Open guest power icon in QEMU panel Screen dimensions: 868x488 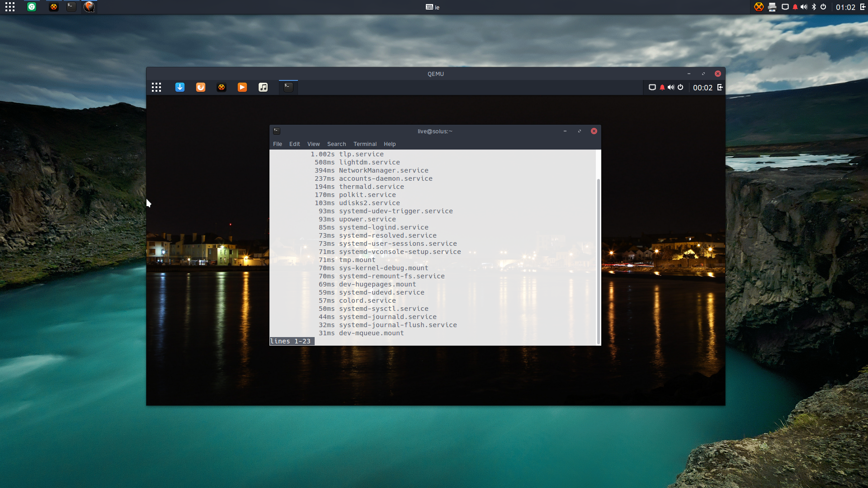(680, 87)
